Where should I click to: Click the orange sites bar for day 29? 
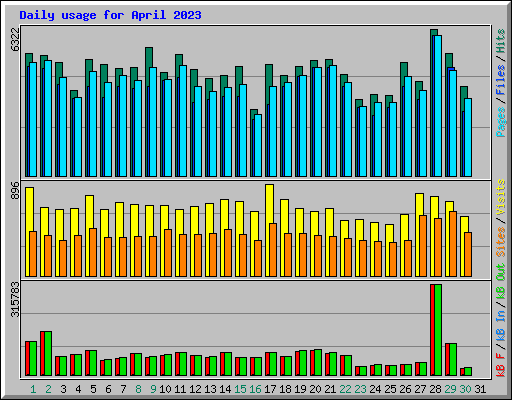coord(453,244)
